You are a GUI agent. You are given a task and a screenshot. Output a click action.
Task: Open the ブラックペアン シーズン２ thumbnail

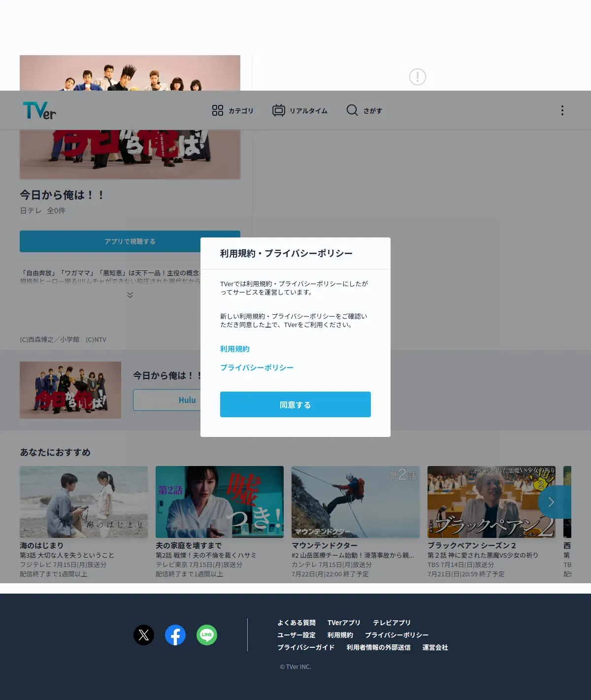pyautogui.click(x=492, y=502)
